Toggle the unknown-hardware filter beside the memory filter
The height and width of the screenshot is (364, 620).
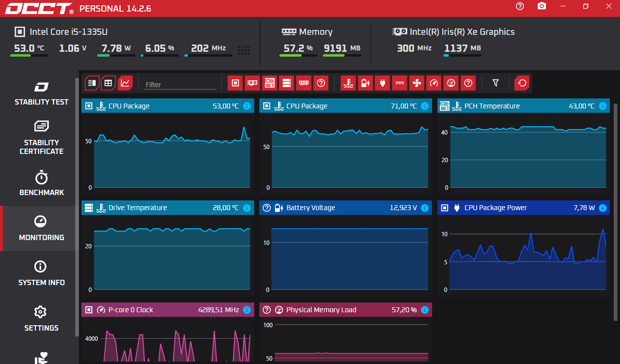point(321,83)
